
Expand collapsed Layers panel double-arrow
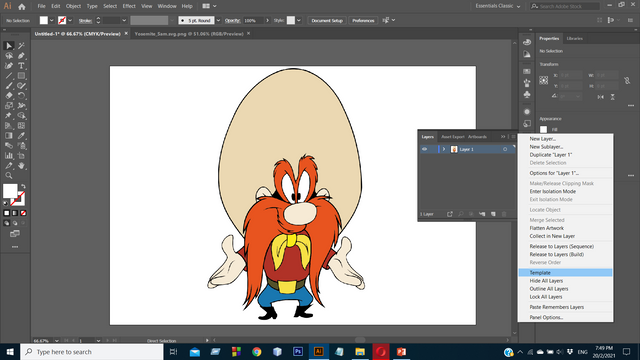pos(503,137)
